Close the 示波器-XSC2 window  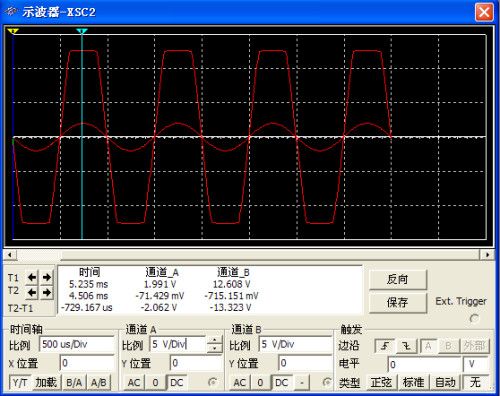(x=484, y=12)
